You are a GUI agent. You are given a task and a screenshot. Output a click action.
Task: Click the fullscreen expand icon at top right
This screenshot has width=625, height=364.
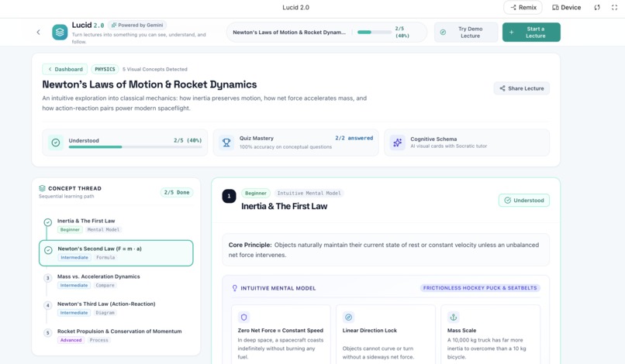614,7
